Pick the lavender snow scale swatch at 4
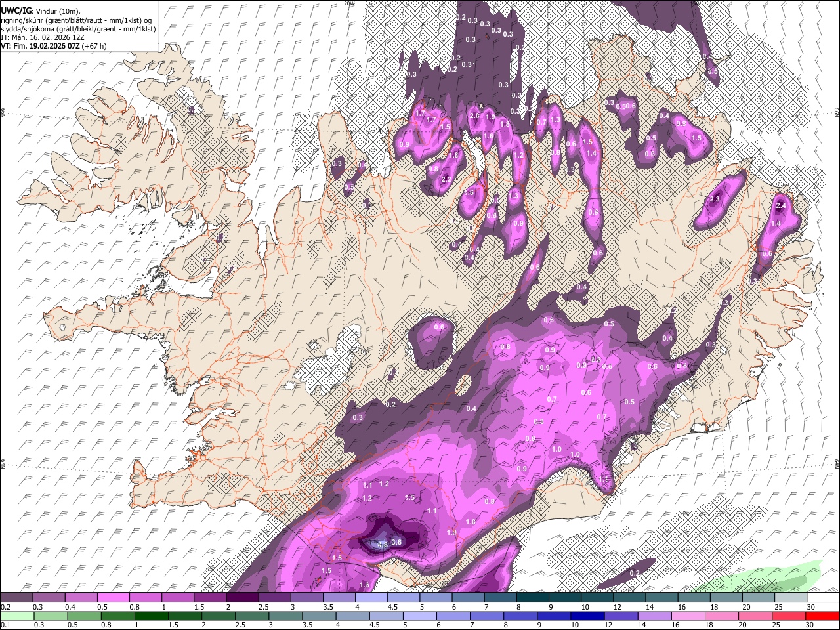The height and width of the screenshot is (630, 840). [x=371, y=598]
